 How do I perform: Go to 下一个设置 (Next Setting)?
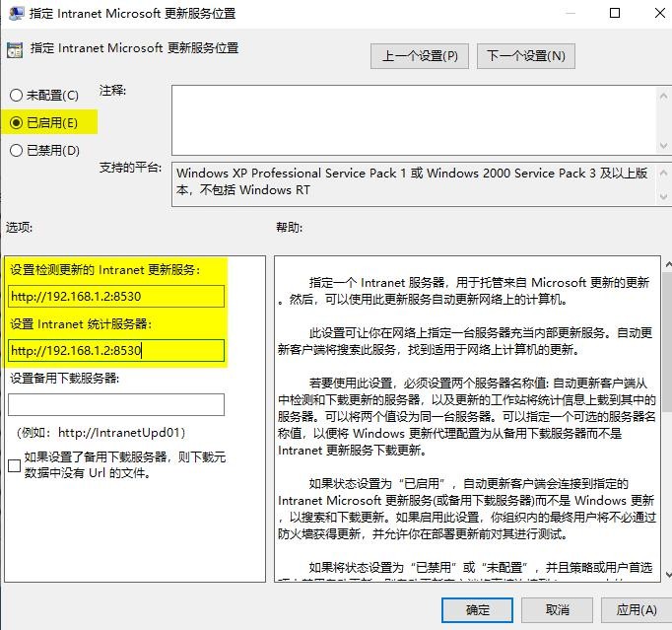click(526, 56)
